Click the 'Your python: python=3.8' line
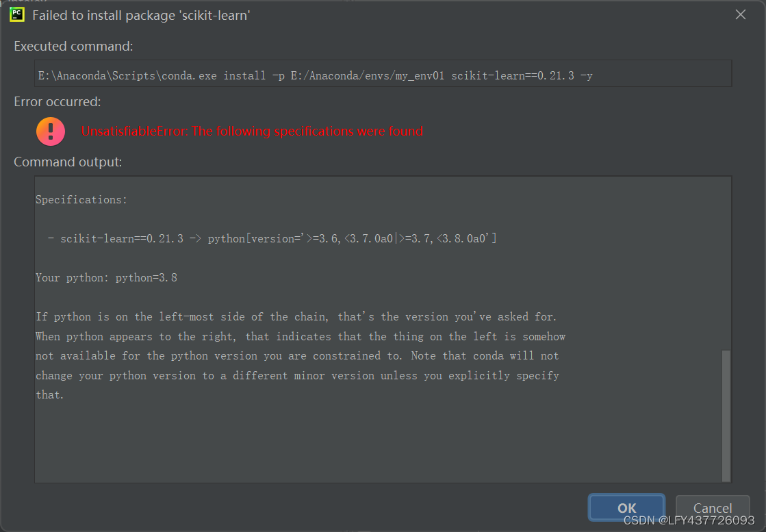Screen dimensions: 766x532 tap(107, 278)
